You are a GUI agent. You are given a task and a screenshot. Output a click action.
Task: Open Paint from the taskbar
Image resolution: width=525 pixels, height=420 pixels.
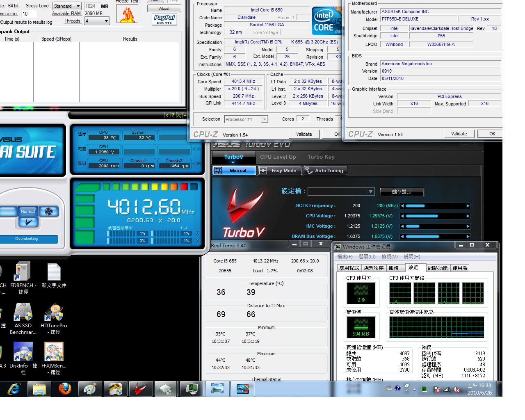point(90,389)
